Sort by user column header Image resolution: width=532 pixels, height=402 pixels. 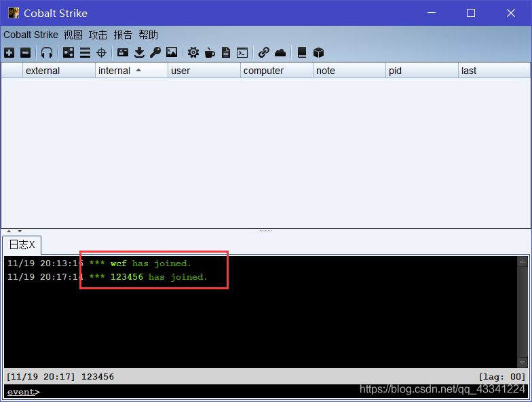[204, 71]
